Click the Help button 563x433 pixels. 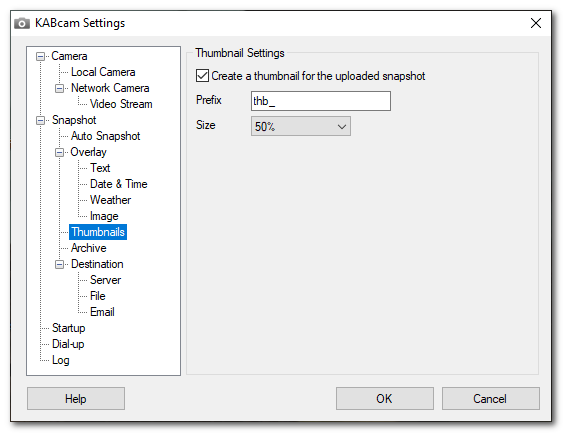[76, 399]
